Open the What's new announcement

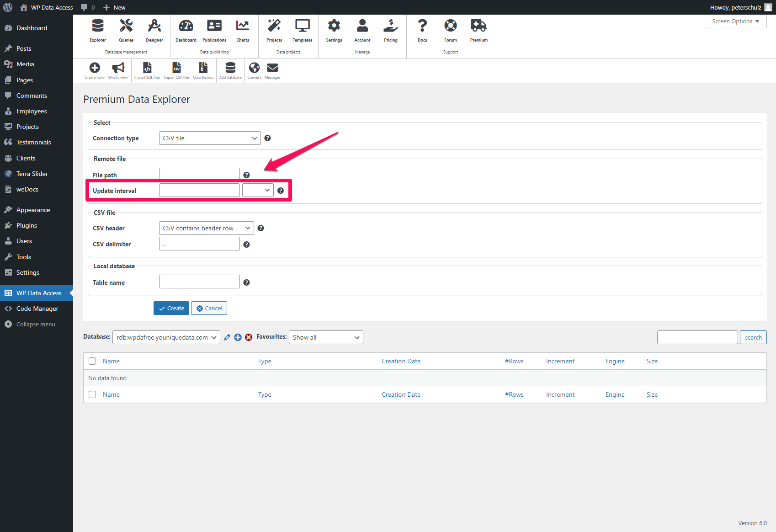[118, 69]
